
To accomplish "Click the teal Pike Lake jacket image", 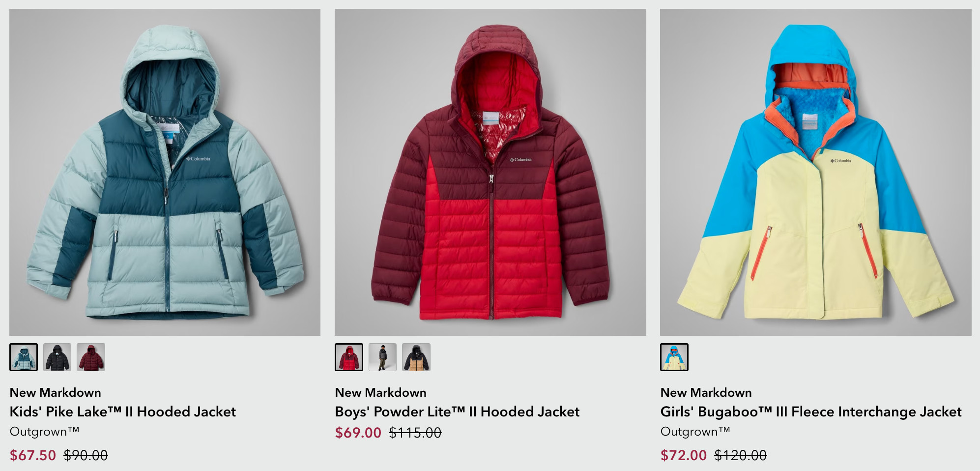I will [x=165, y=172].
